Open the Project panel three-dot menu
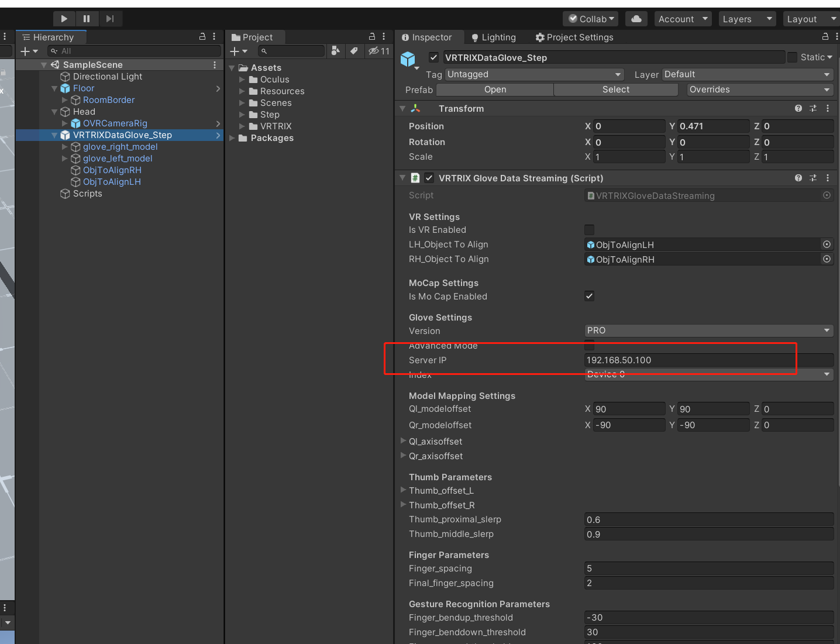The height and width of the screenshot is (644, 840). pyautogui.click(x=384, y=36)
